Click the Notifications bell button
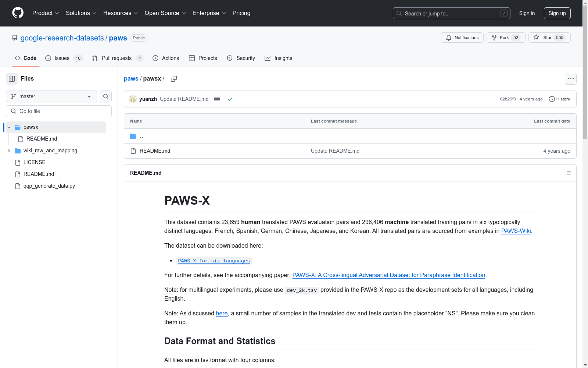This screenshot has width=588, height=368. click(x=462, y=38)
